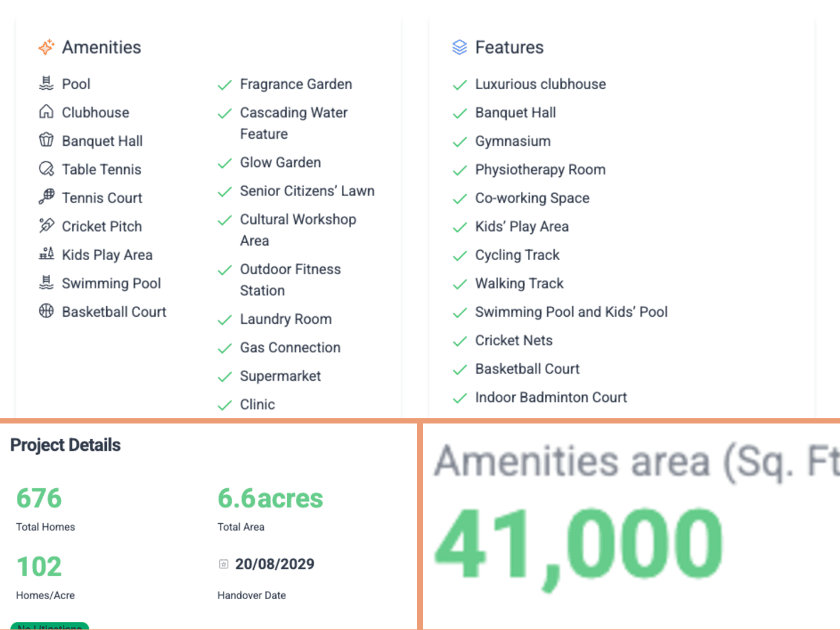Click the Features layers icon
Viewport: 840px width, 630px height.
[x=460, y=47]
